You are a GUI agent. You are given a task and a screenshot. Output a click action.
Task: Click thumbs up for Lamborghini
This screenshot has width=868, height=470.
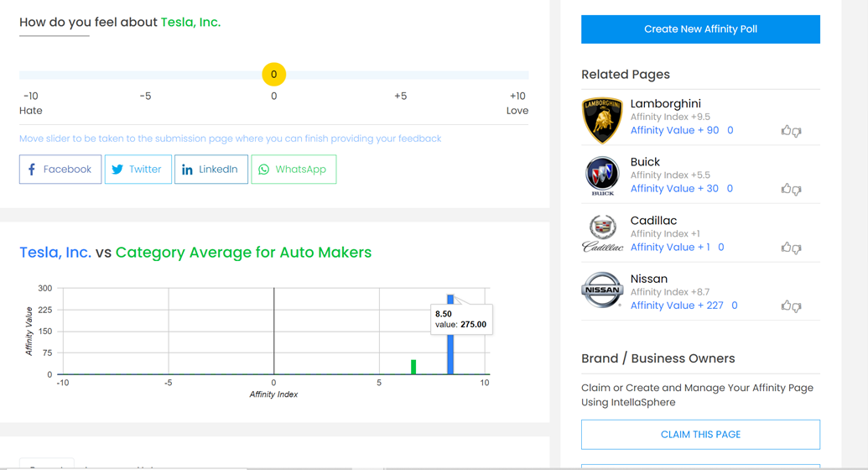click(786, 130)
